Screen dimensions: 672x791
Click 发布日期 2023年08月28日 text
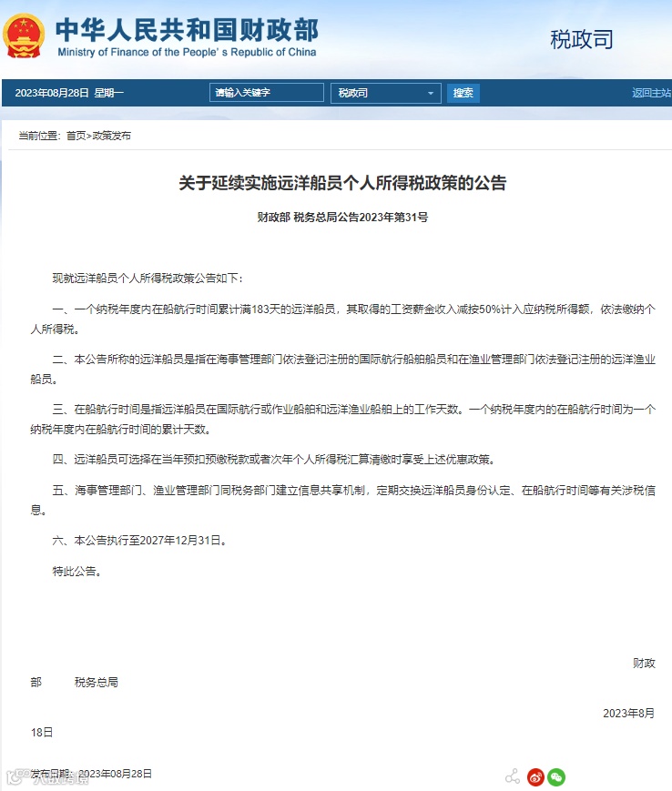pos(91,774)
